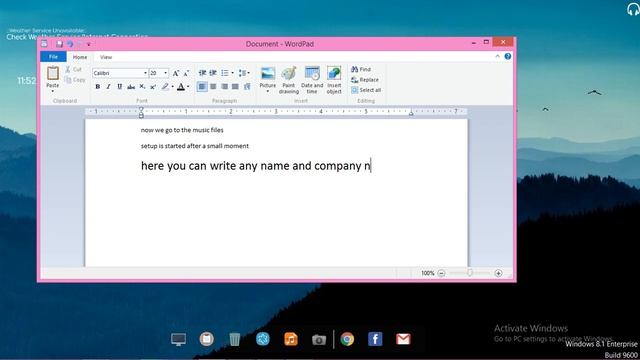640x360 pixels.
Task: Apply the text highlight color
Action: click(165, 87)
